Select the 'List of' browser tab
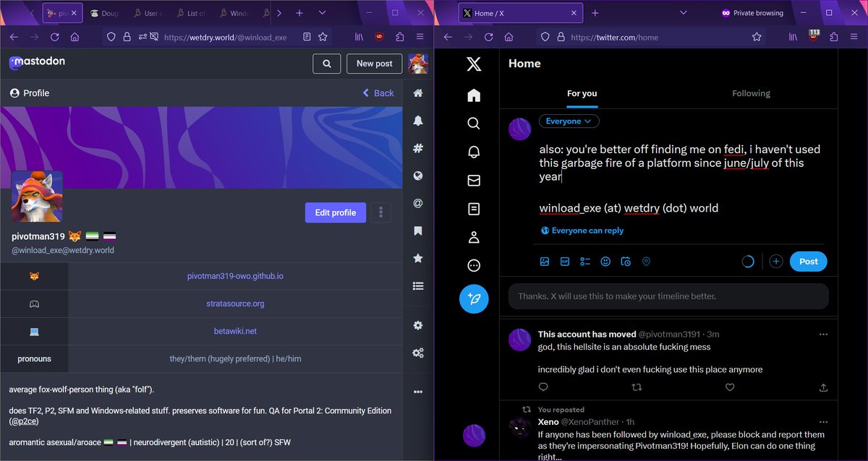868x461 pixels. pyautogui.click(x=191, y=13)
